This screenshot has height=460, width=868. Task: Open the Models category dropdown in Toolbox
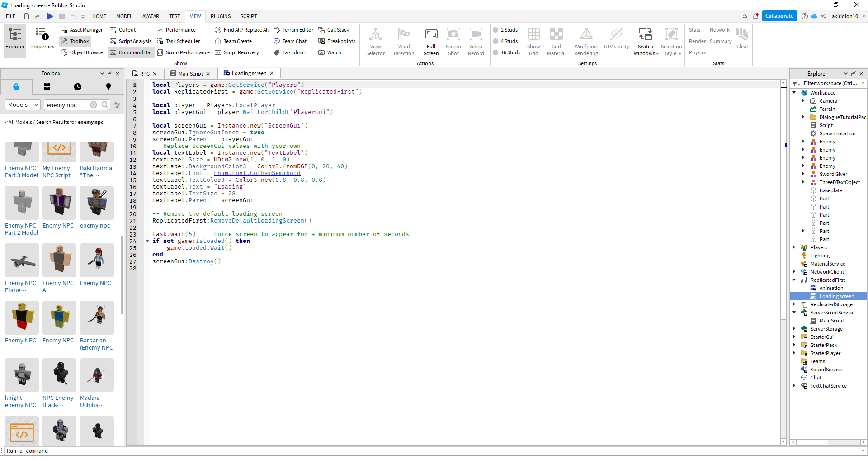coord(22,104)
